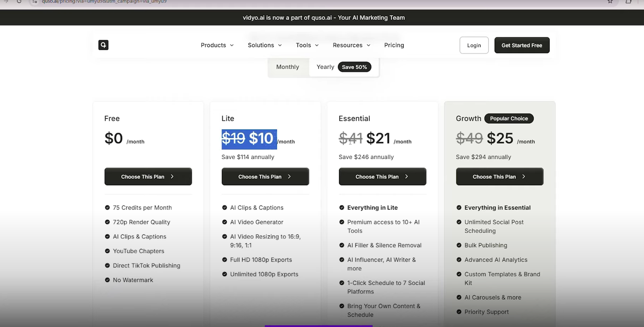Image resolution: width=644 pixels, height=327 pixels.
Task: Open the Pricing page link
Action: tap(394, 45)
